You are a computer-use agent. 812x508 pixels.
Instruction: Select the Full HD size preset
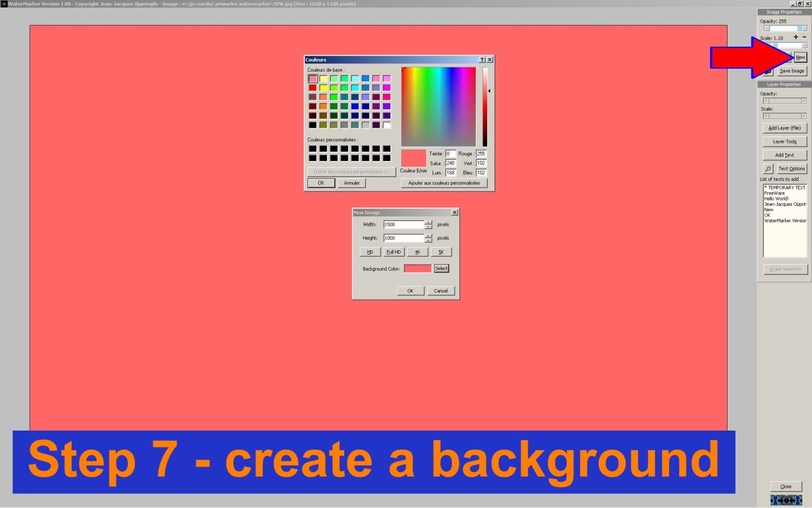(394, 252)
